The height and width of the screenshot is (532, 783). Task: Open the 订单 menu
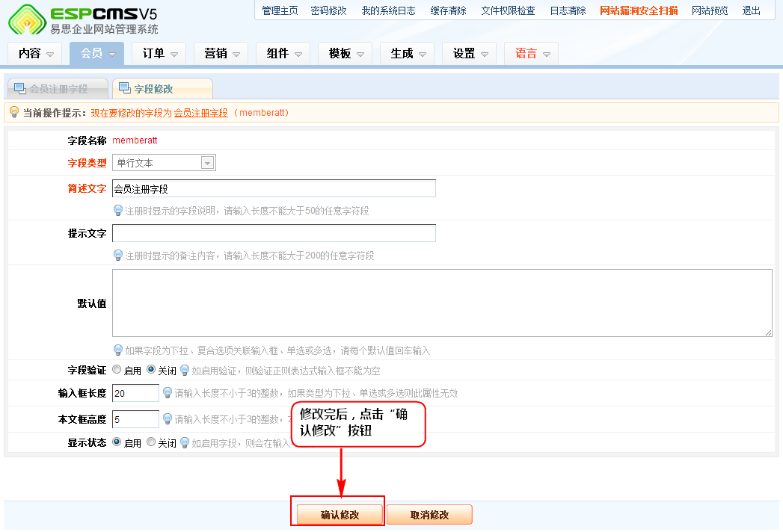[160, 54]
